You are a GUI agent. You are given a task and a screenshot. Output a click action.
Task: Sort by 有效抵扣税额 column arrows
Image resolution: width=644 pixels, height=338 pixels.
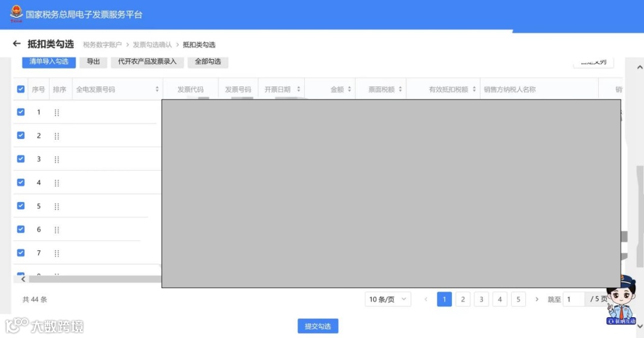(x=474, y=89)
